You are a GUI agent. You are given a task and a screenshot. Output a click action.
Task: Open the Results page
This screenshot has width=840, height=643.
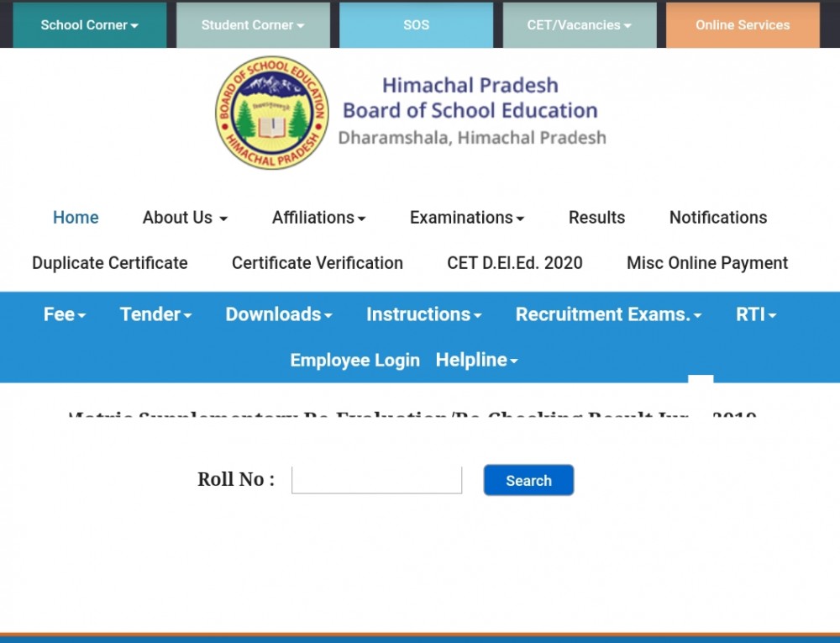pos(596,218)
